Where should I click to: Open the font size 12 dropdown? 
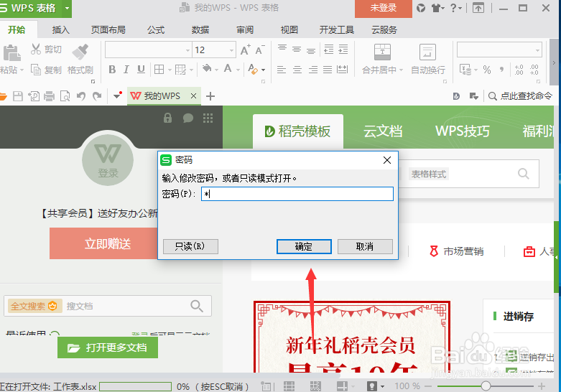pyautogui.click(x=231, y=50)
